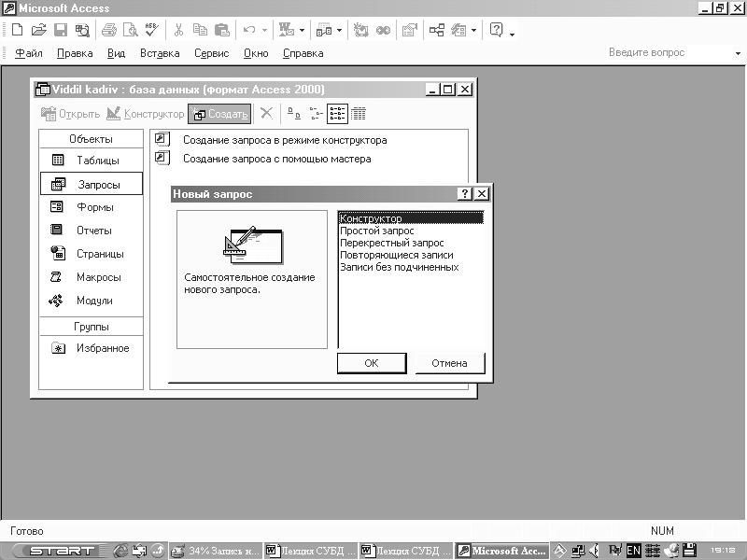The height and width of the screenshot is (560, 747).
Task: Select Формы in the Objects pane
Action: click(x=91, y=207)
